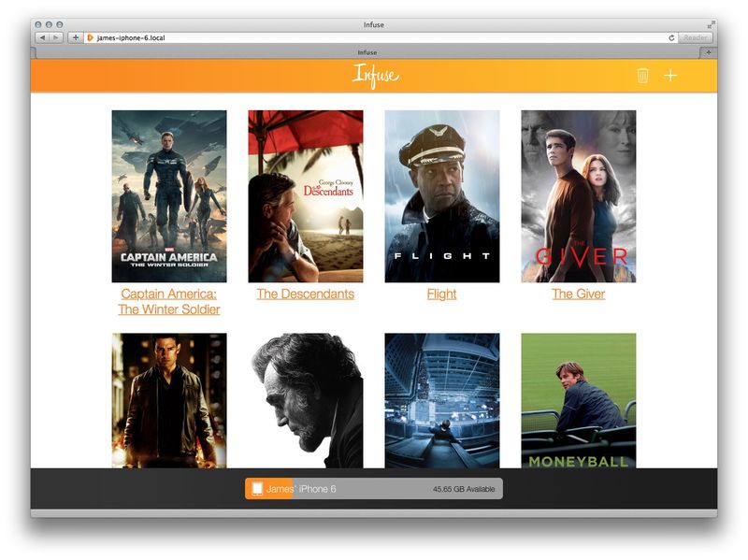Viewport: 748px width, 560px height.
Task: Click the blue futuristic building movie poster
Action: click(x=442, y=400)
